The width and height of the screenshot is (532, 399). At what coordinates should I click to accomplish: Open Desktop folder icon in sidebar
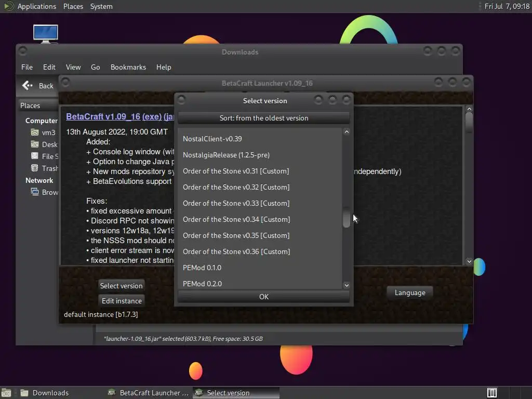coord(35,144)
